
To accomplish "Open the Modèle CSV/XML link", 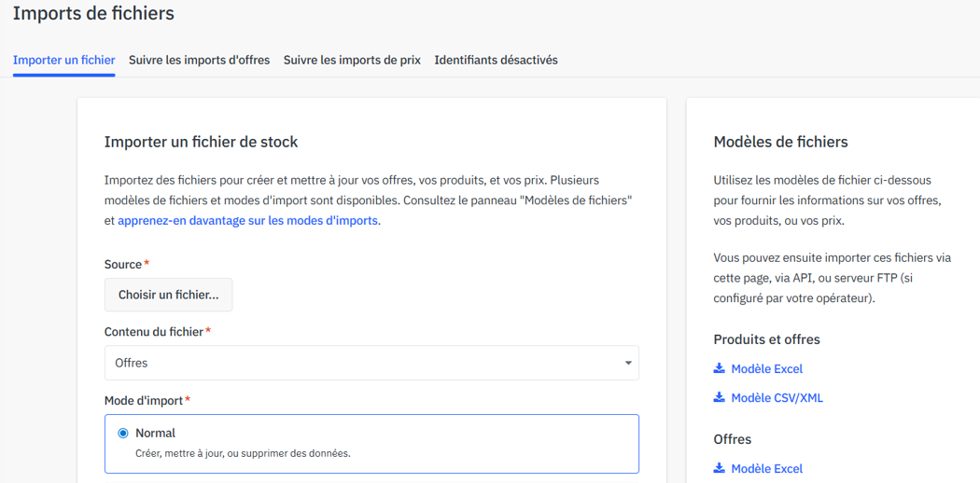I will (777, 398).
